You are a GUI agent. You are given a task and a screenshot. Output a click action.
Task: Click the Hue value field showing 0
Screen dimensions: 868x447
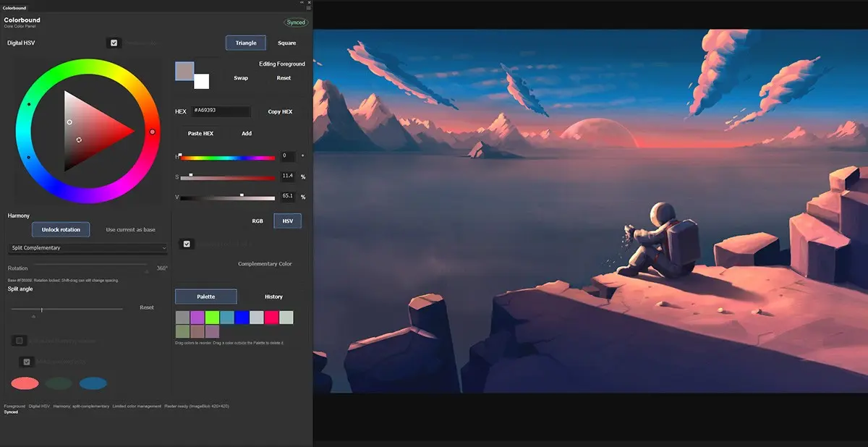tap(288, 156)
